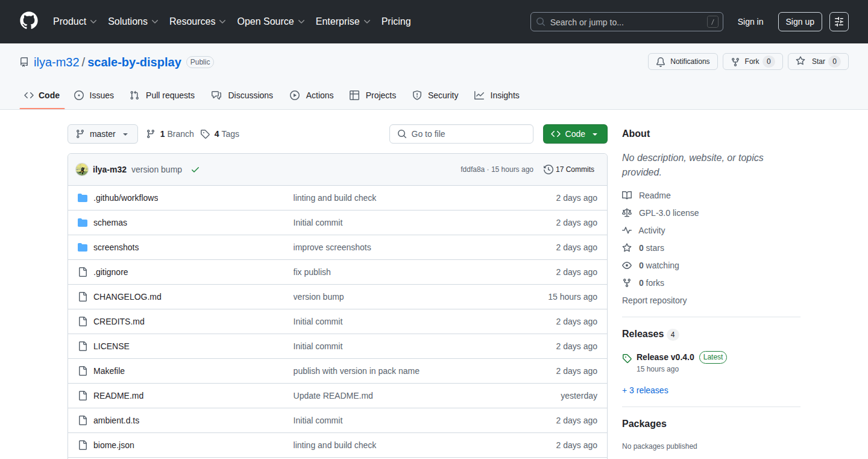Open the GPL-3.0 license link
868x459 pixels.
point(661,213)
